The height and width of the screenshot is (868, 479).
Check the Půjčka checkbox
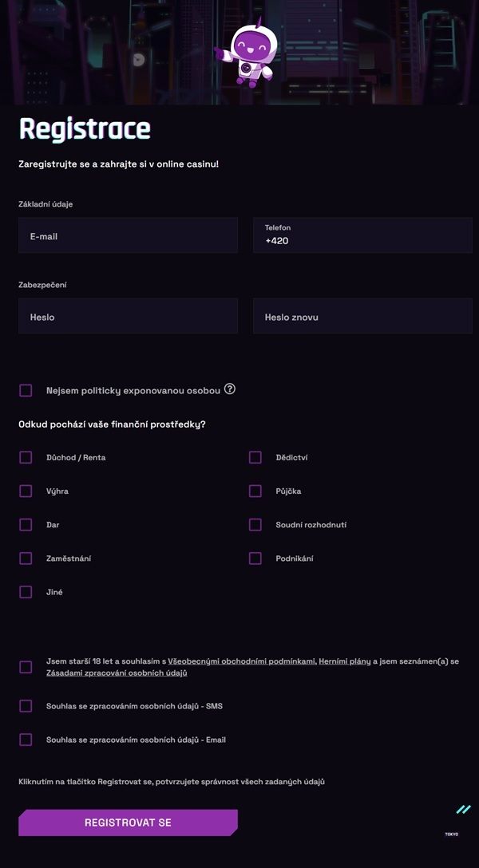pos(255,491)
